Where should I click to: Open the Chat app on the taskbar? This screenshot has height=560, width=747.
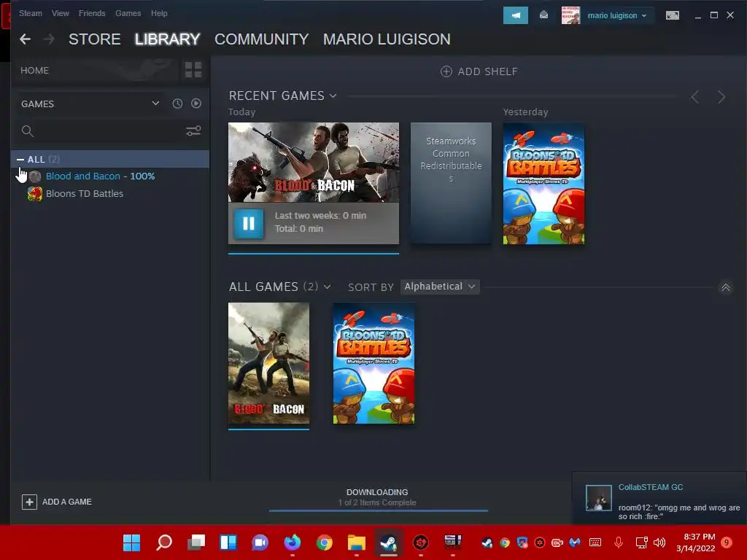[260, 542]
